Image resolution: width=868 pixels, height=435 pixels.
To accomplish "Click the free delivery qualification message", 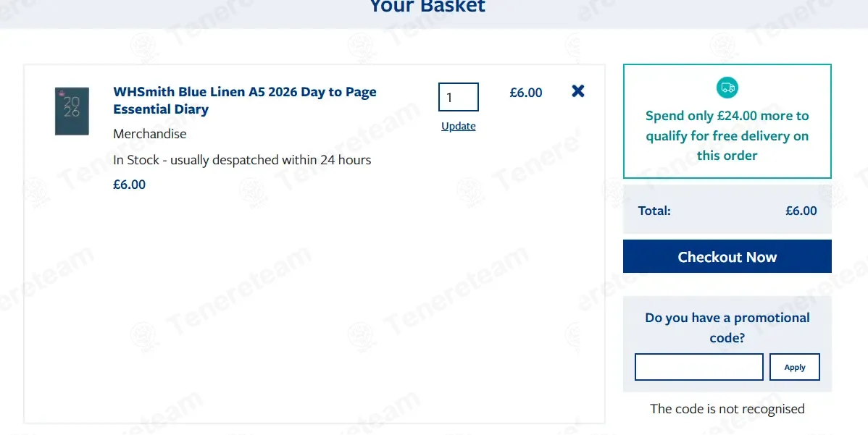I will pos(727,135).
